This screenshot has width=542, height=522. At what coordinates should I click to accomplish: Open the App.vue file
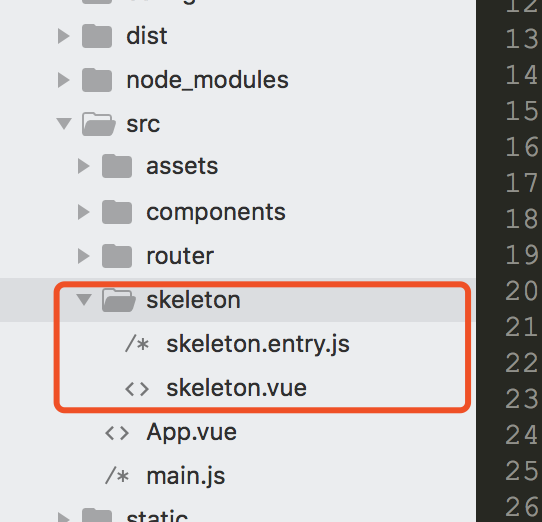tap(192, 432)
